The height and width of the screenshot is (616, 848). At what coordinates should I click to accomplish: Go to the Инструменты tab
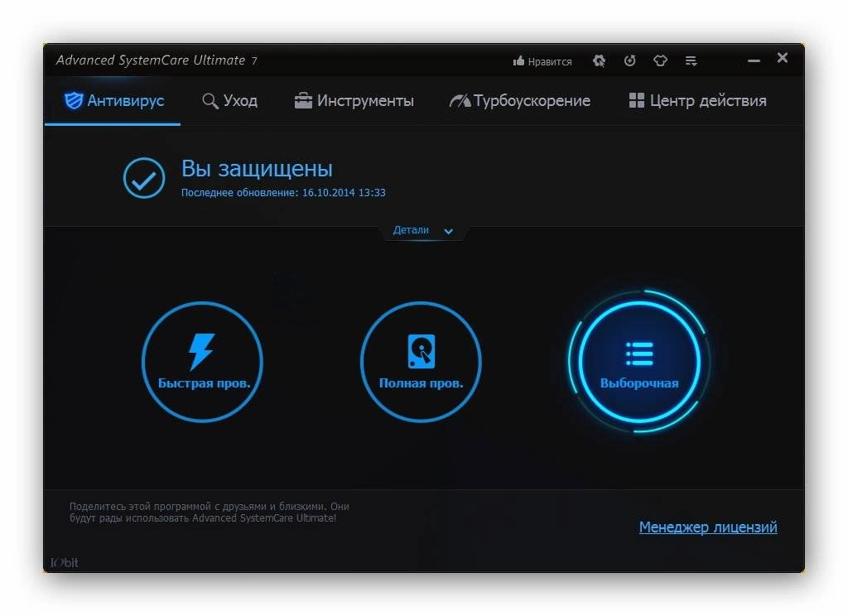[x=354, y=100]
